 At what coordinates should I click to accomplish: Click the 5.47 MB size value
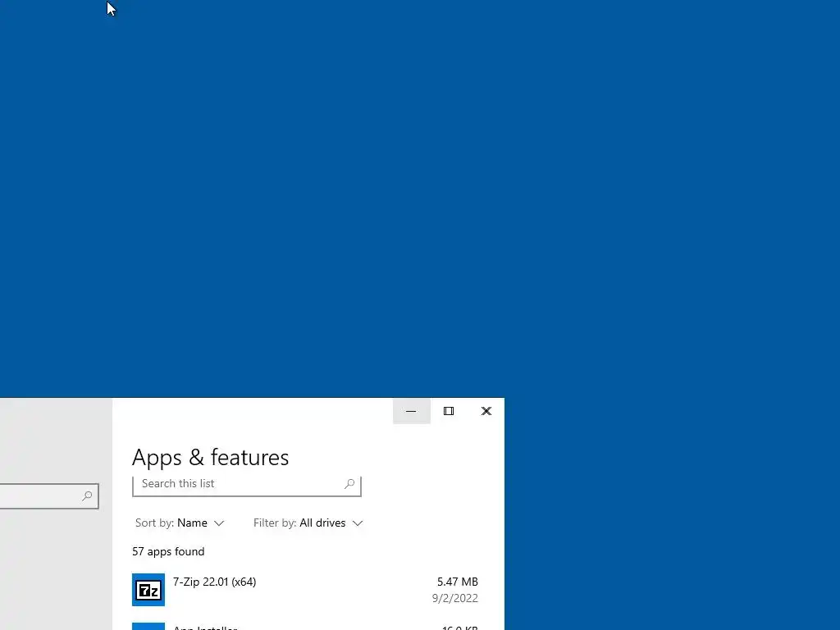(458, 582)
